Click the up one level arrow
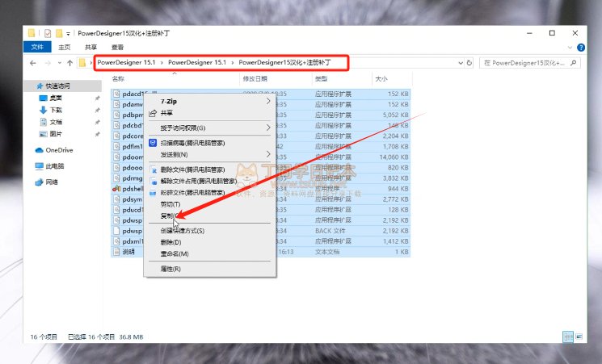 point(69,63)
